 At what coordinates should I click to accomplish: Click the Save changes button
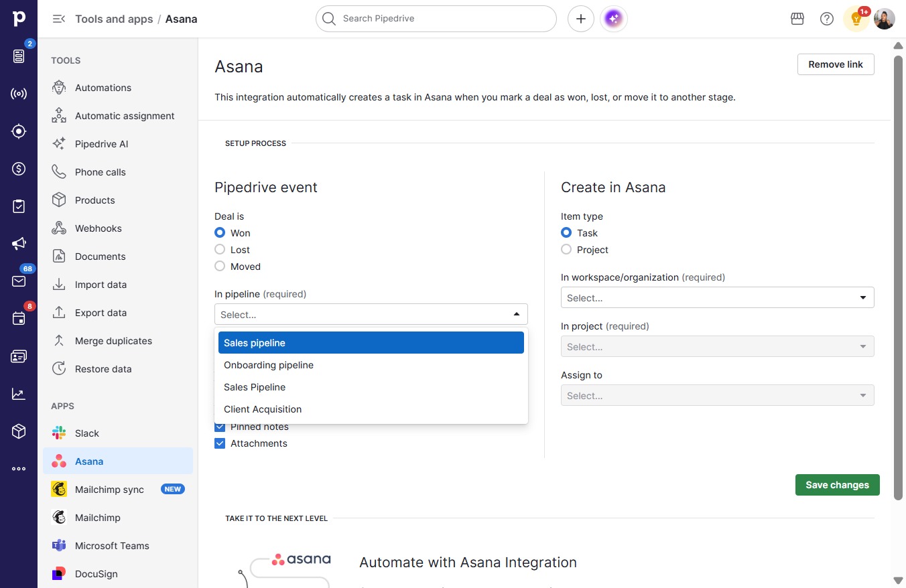pyautogui.click(x=838, y=485)
